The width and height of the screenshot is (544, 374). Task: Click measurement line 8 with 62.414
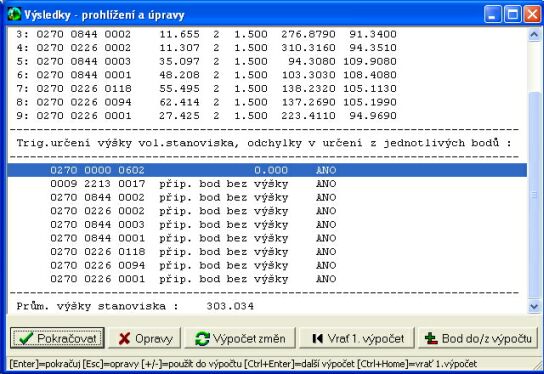point(267,102)
